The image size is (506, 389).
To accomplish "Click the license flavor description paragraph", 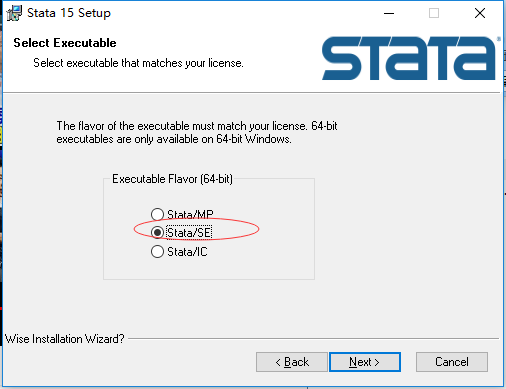I will coord(197,132).
